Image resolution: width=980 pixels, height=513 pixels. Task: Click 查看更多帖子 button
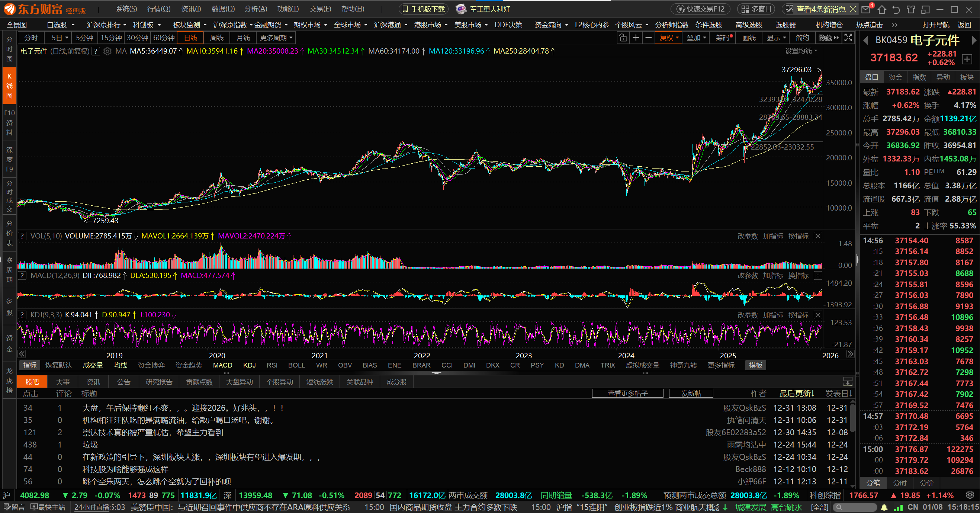click(x=627, y=393)
